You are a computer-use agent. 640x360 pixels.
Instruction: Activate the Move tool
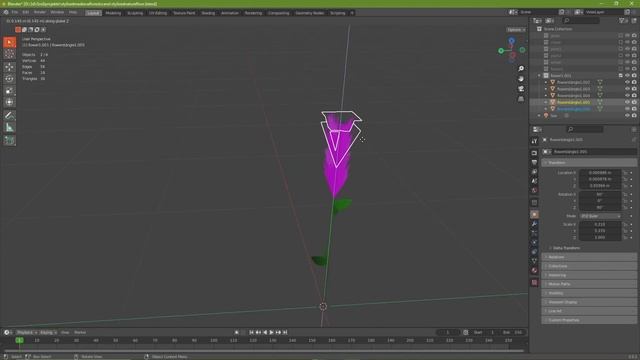tap(9, 67)
